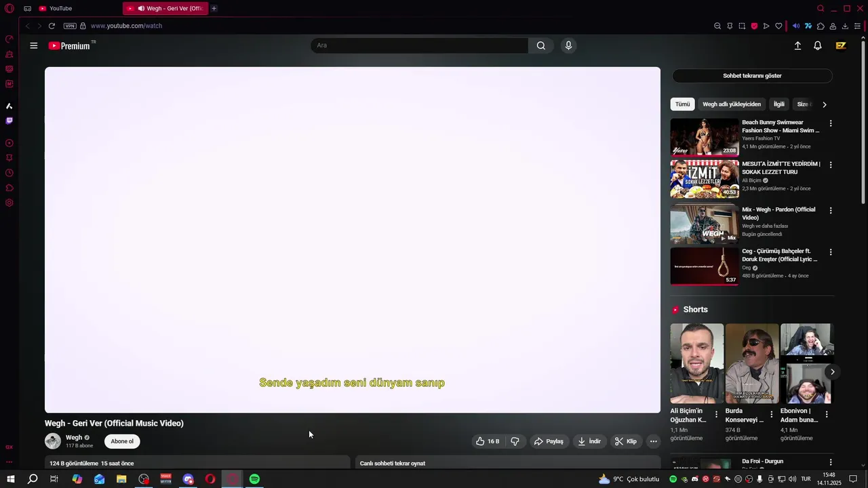This screenshot has width=868, height=488.
Task: Open more actions three-dots under video
Action: pyautogui.click(x=653, y=441)
